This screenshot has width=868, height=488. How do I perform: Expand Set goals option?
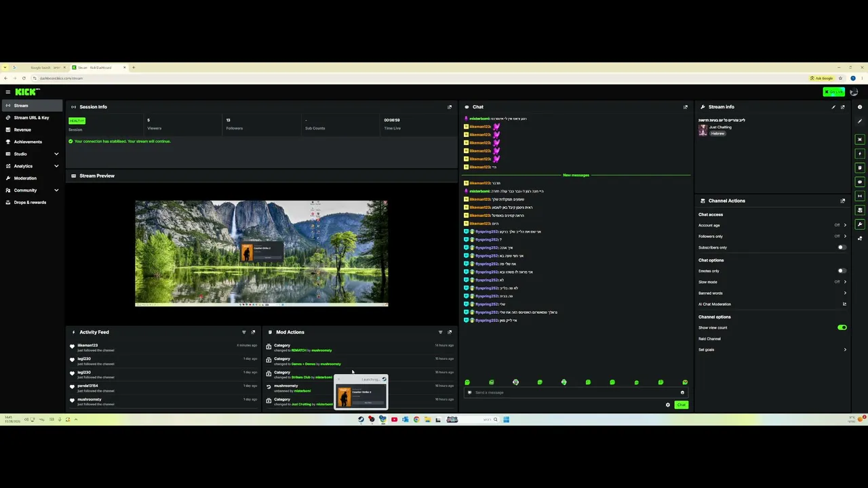772,350
